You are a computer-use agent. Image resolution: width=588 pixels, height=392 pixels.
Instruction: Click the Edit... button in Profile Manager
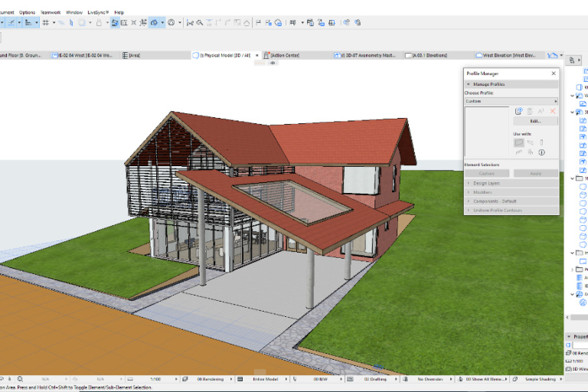pos(535,121)
